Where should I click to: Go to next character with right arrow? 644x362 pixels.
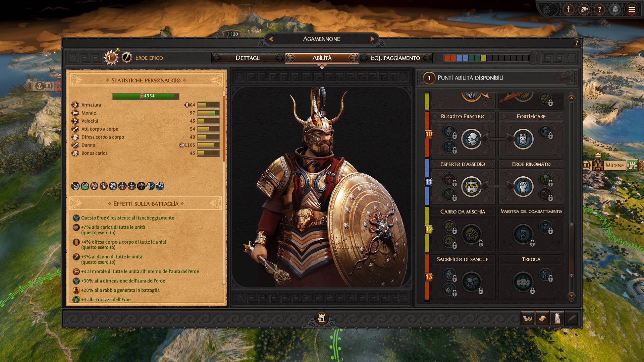(x=372, y=39)
